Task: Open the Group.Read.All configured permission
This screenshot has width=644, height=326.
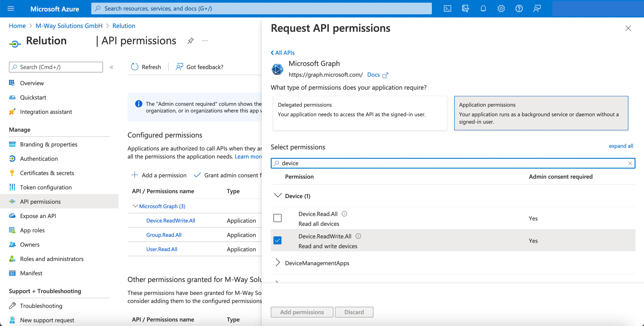Action: [x=164, y=235]
